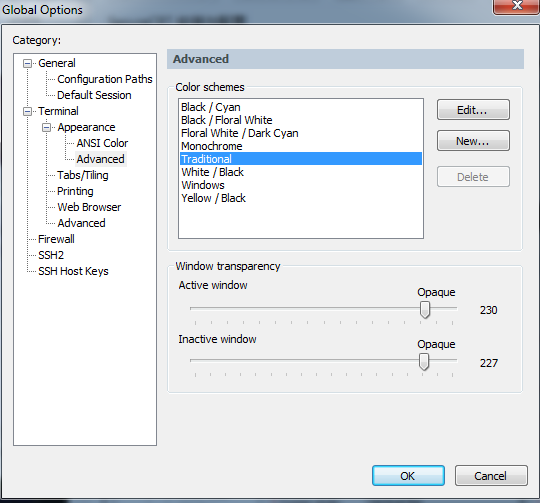Viewport: 540px width, 503px height.
Task: Select Advanced under Terminal
Action: click(81, 223)
